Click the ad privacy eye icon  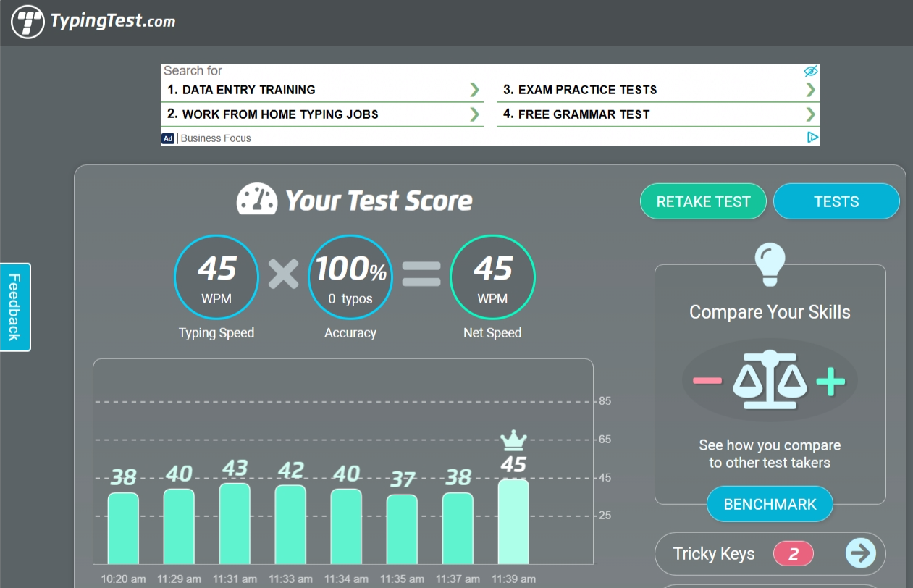(x=811, y=71)
